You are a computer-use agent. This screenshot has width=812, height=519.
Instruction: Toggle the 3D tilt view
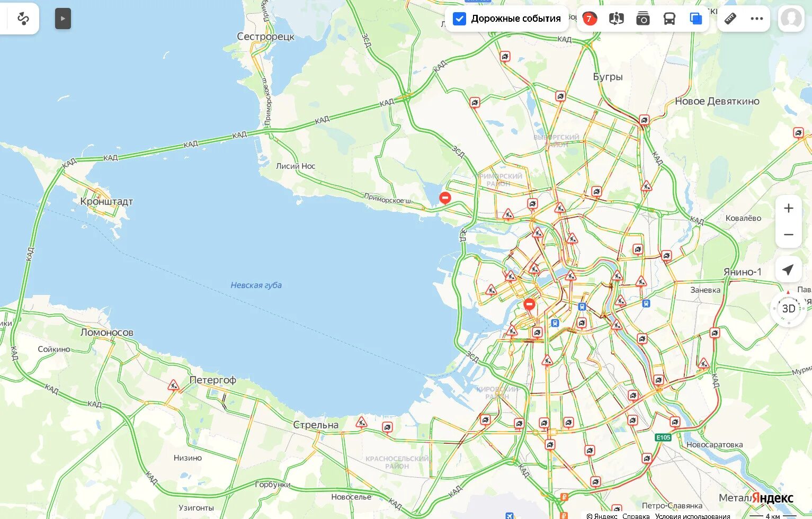[788, 308]
